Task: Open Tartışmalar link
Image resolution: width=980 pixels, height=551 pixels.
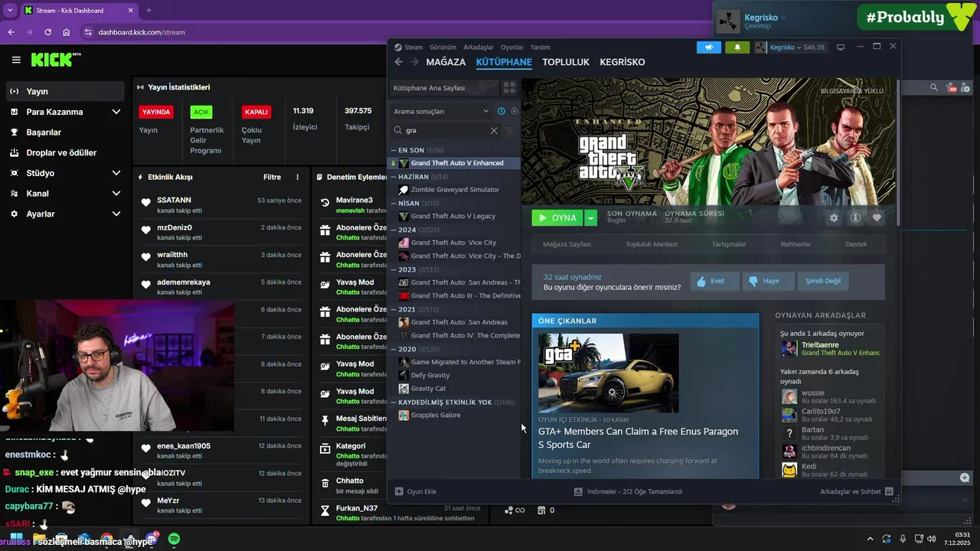Action: pos(729,244)
